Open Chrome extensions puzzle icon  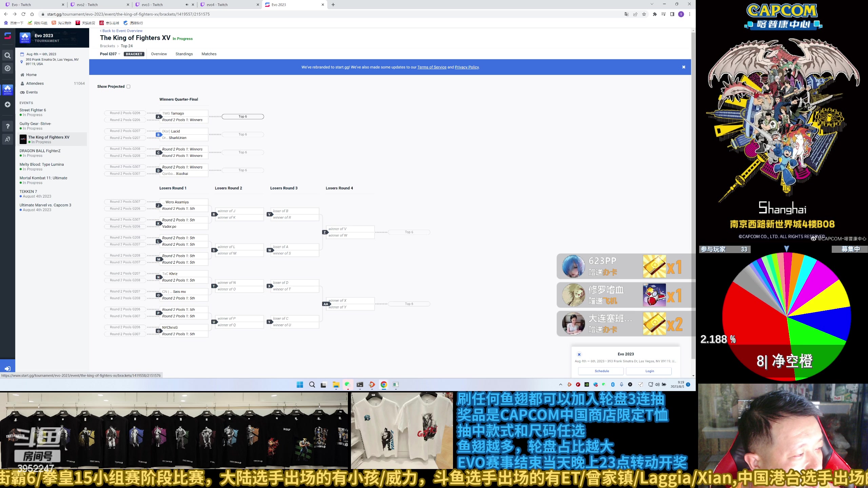click(655, 14)
